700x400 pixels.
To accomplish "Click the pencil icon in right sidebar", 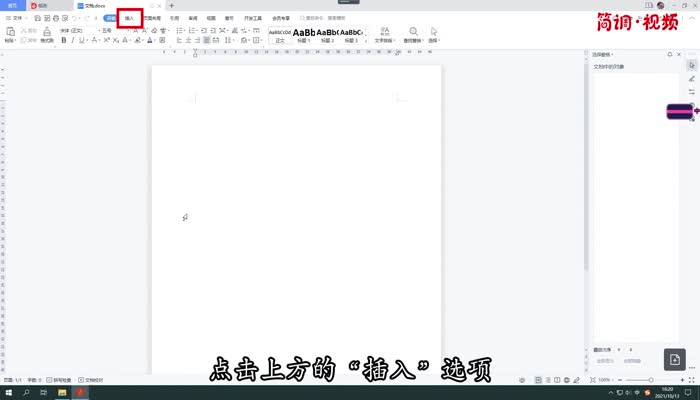I will [691, 78].
